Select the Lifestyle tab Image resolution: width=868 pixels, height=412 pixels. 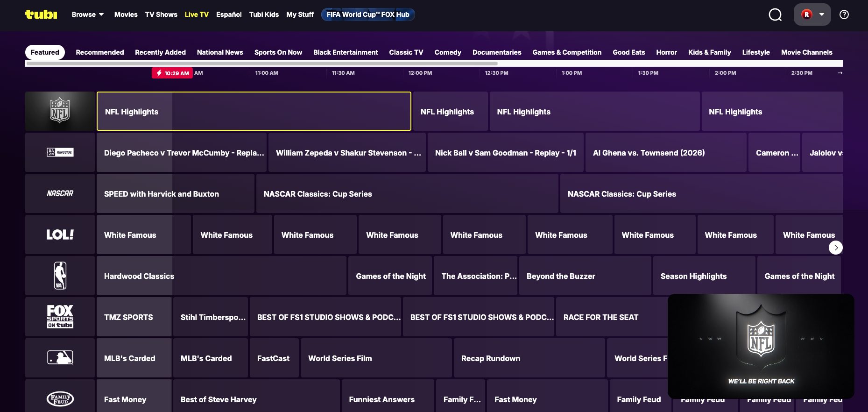756,52
